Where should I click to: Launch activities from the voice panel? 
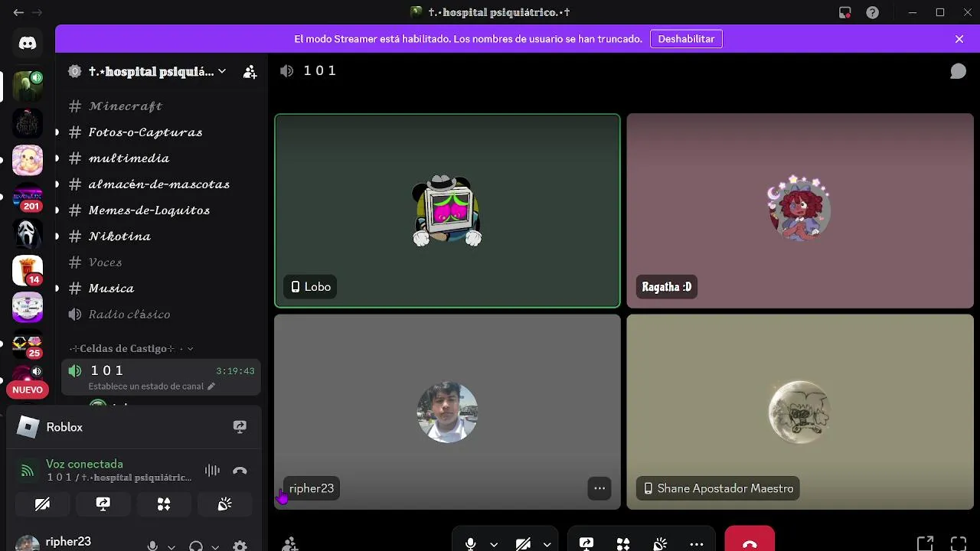coord(164,504)
